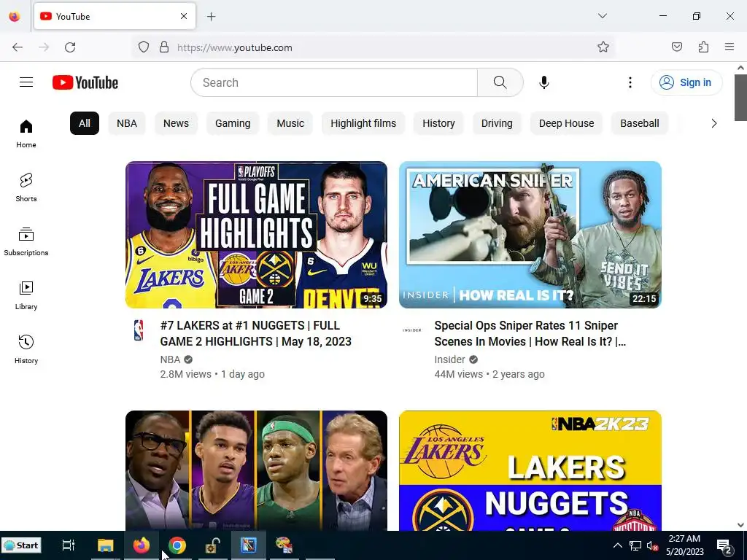This screenshot has height=560, width=747.
Task: Open YouTube settings three-dot menu
Action: pyautogui.click(x=630, y=82)
